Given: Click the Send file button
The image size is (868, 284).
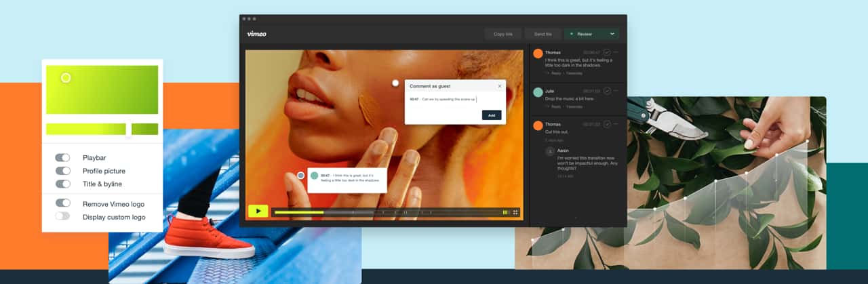Looking at the screenshot, I should (543, 33).
